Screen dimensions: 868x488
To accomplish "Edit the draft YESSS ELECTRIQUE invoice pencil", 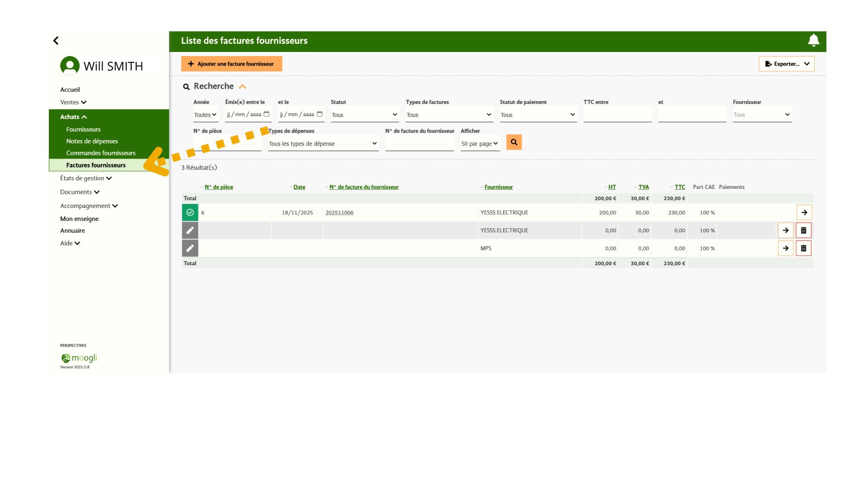I will coord(190,230).
